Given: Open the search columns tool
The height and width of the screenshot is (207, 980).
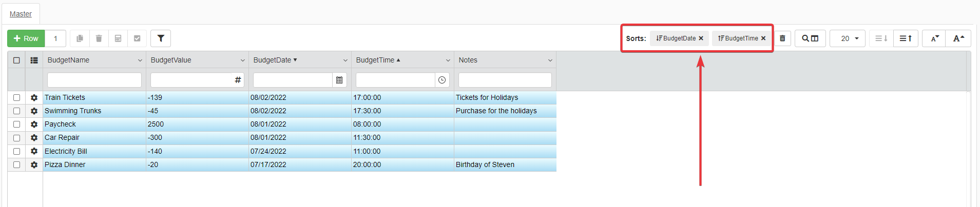Looking at the screenshot, I should [810, 38].
